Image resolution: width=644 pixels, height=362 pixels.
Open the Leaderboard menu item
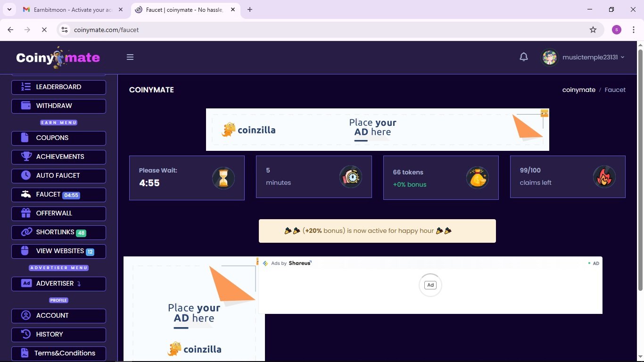coord(58,87)
